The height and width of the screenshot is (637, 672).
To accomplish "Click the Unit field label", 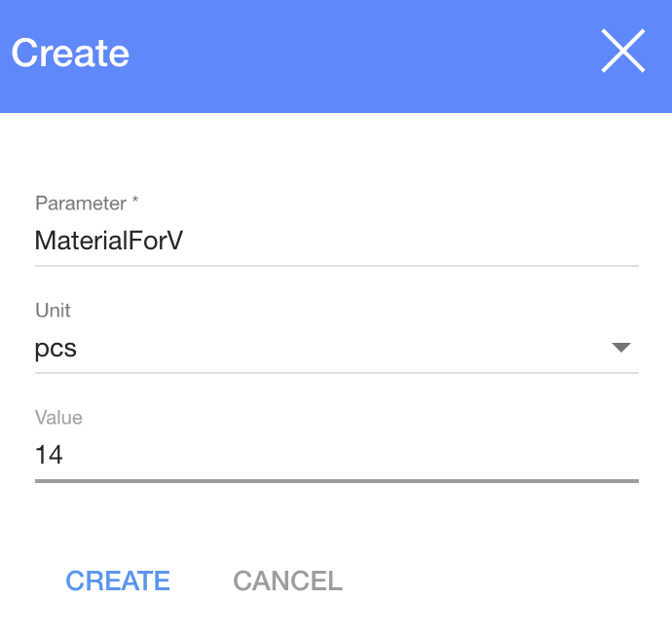I will click(53, 311).
